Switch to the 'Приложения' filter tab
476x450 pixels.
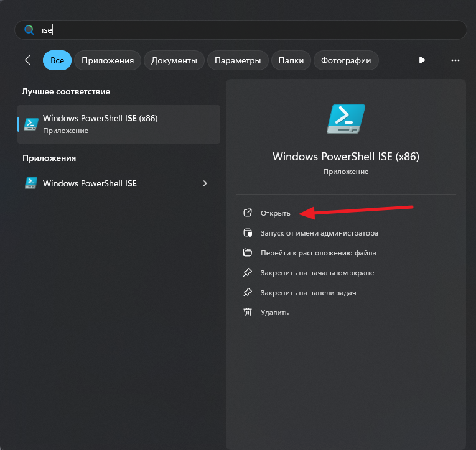[108, 60]
